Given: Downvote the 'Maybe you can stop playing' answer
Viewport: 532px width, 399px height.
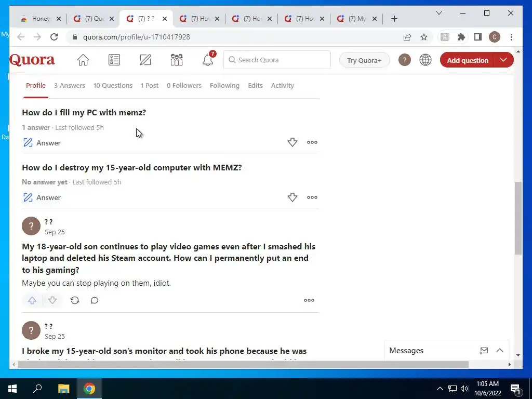Looking at the screenshot, I should click(52, 300).
